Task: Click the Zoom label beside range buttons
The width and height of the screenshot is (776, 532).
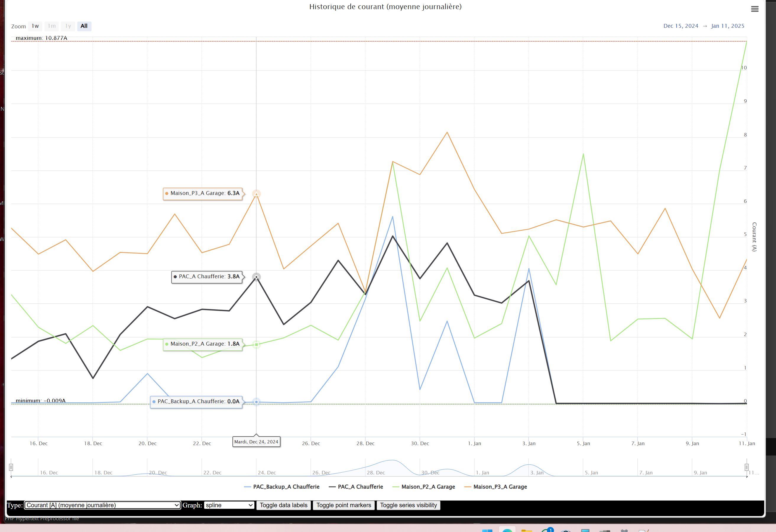Action: pyautogui.click(x=18, y=26)
